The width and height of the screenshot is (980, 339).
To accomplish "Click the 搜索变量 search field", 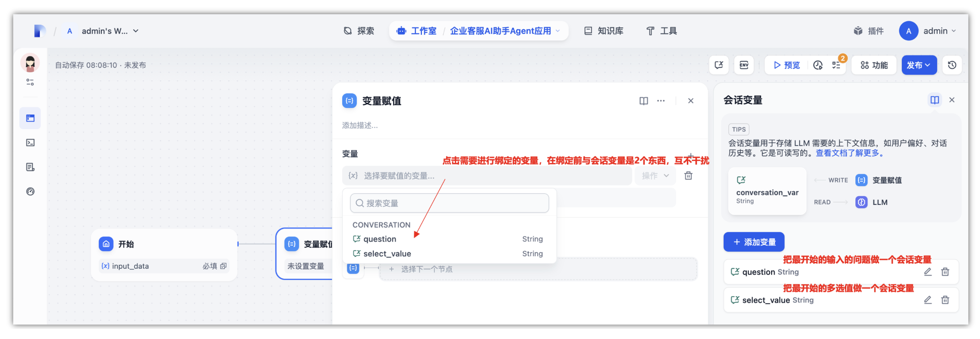I will [x=449, y=203].
